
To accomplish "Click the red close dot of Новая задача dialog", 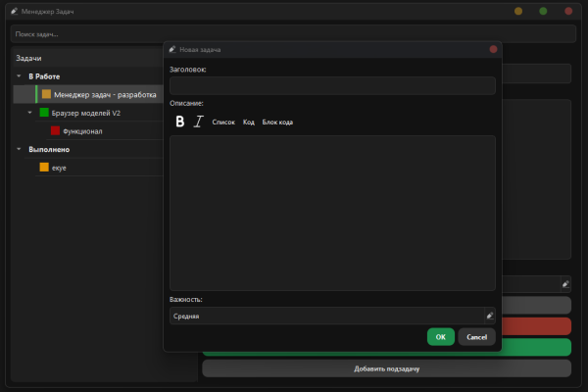I will [x=493, y=50].
